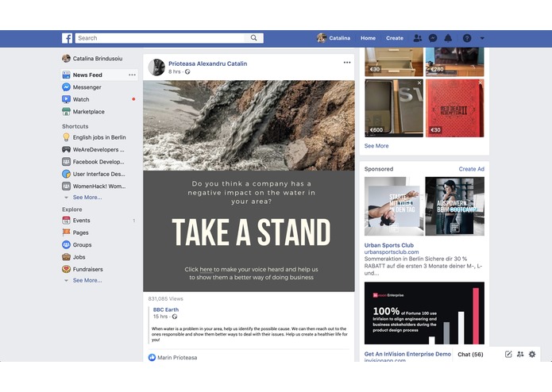552x392 pixels.
Task: Click the Events calendar icon
Action: coord(66,221)
